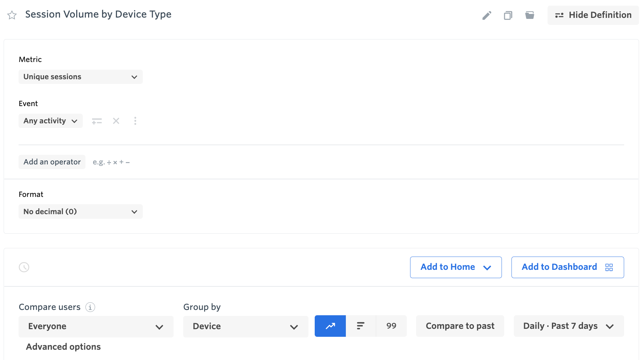
Task: Open the Unique sessions metric dropdown
Action: (x=80, y=77)
